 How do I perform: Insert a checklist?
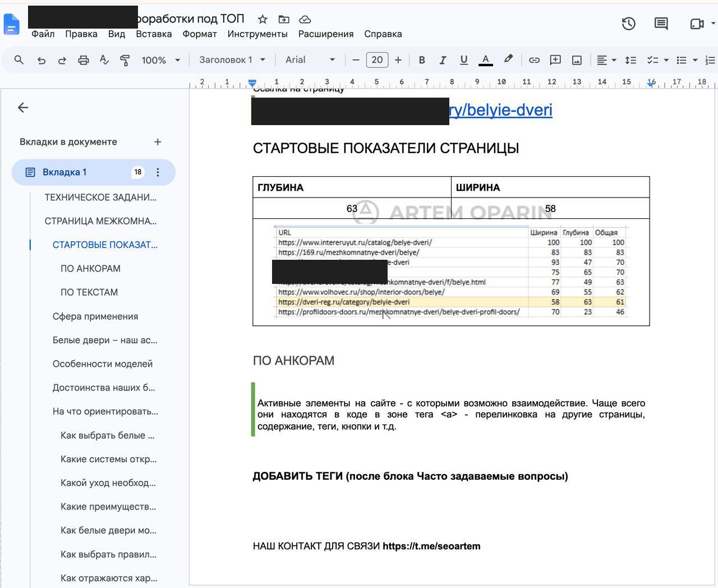[652, 60]
